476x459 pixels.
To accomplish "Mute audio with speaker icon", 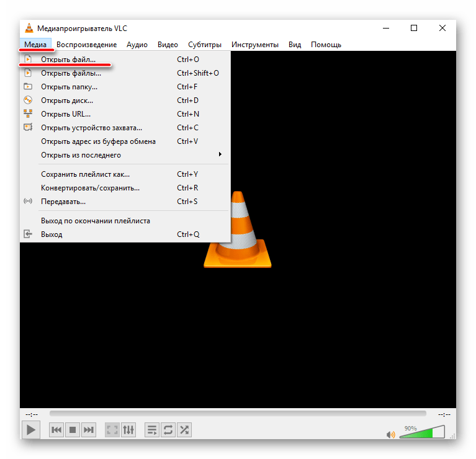I will pyautogui.click(x=391, y=435).
